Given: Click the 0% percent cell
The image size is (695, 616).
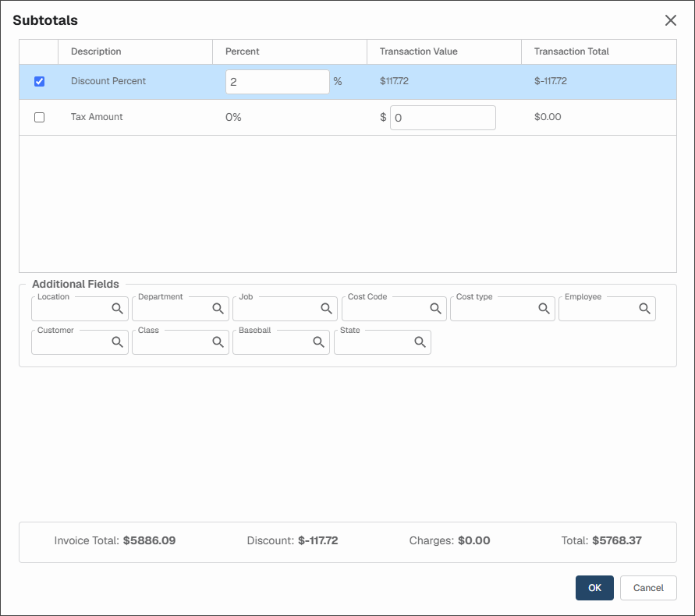Looking at the screenshot, I should tap(233, 118).
